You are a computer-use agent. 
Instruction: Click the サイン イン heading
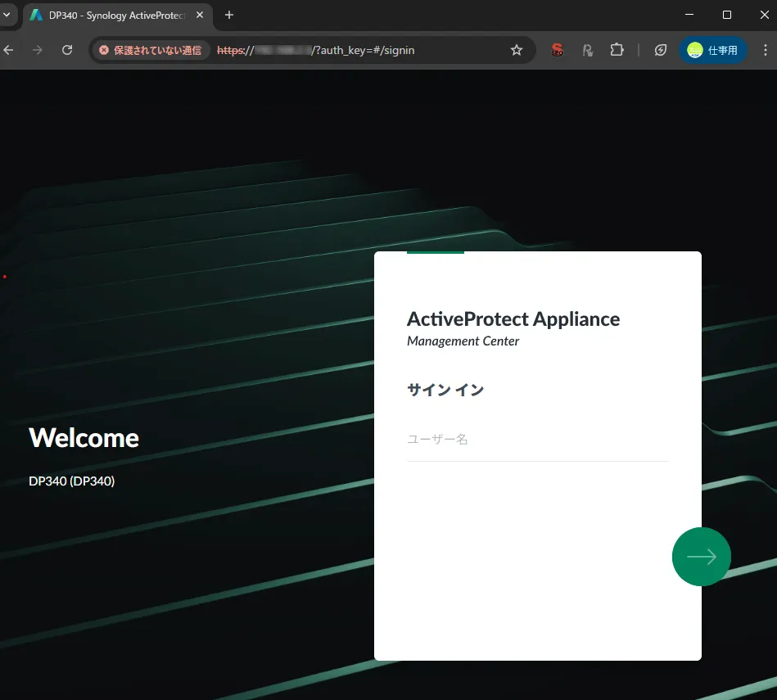445,390
